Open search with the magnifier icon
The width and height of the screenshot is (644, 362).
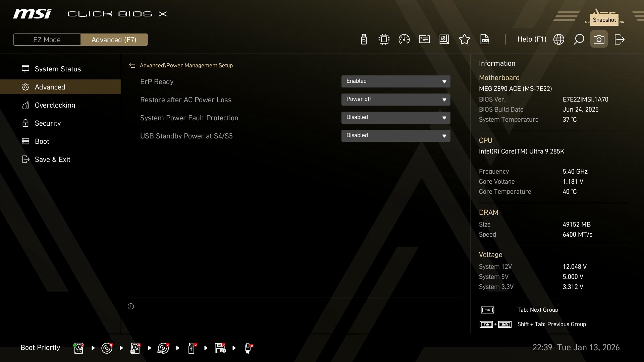pos(579,40)
